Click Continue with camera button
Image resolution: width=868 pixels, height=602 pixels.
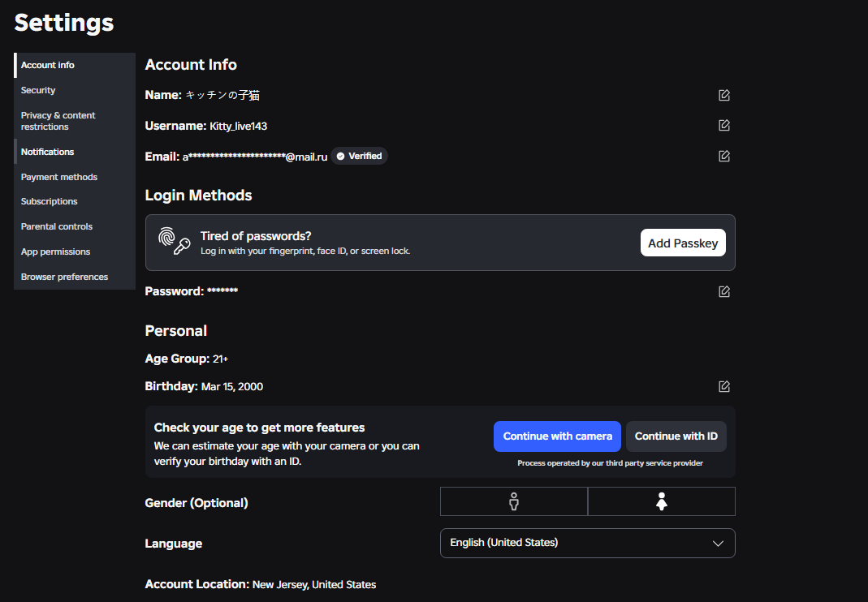coord(557,436)
